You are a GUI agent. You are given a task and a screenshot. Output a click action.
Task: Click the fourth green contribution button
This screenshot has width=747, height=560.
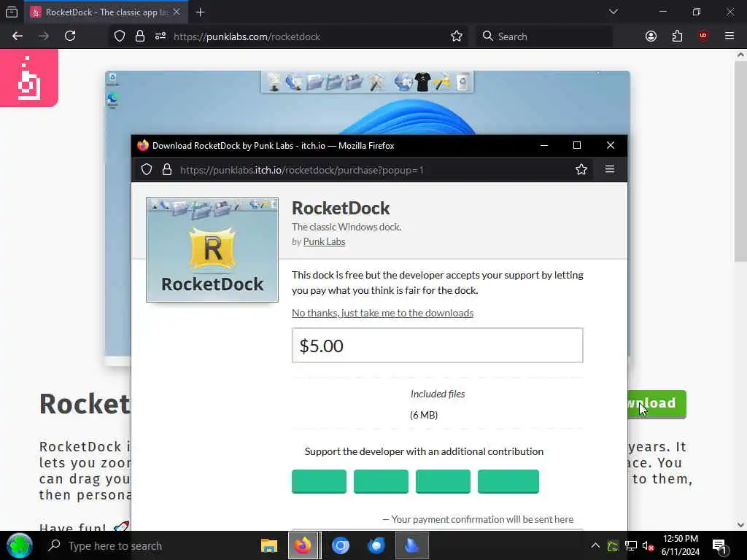click(508, 481)
